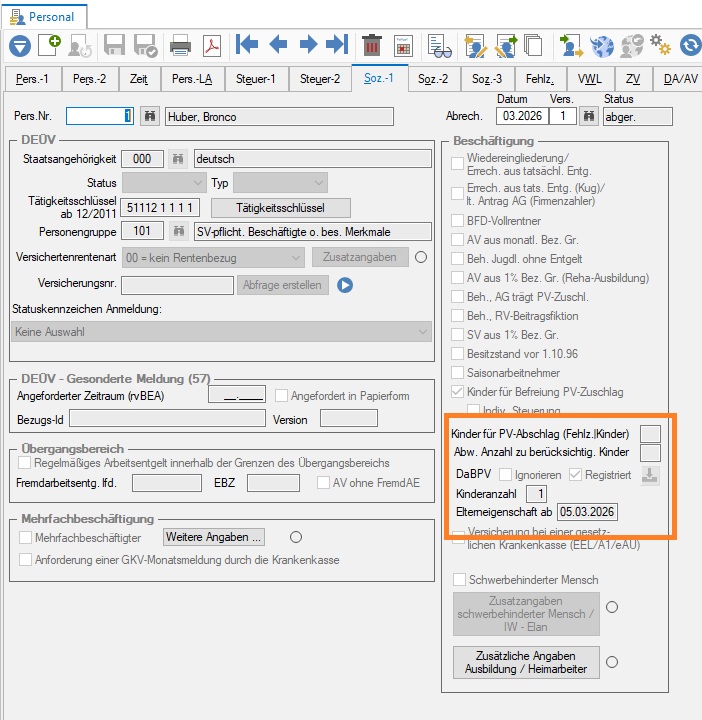The height and width of the screenshot is (720, 702).
Task: Click the new document plus icon
Action: (50, 45)
